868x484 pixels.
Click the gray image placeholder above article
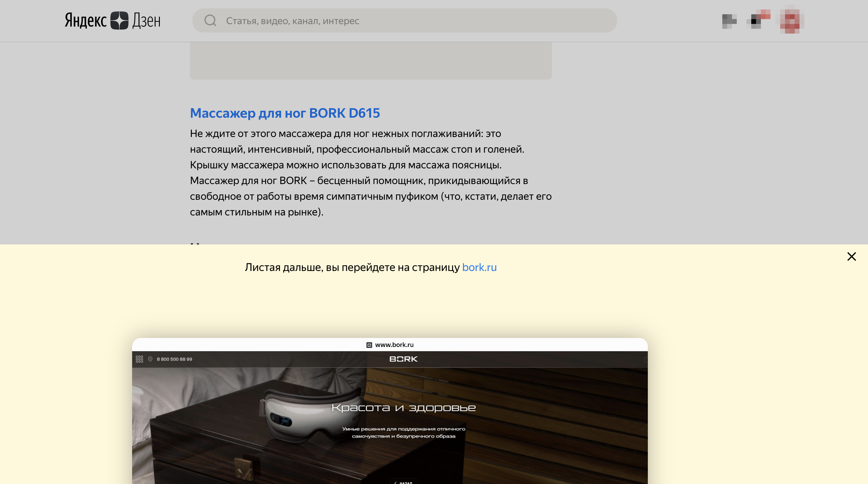[371, 61]
